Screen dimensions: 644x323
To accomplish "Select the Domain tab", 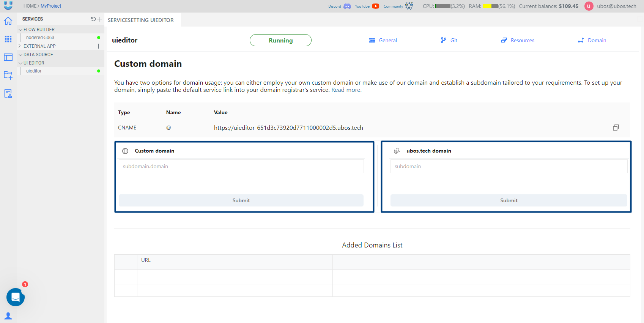I will coord(592,40).
